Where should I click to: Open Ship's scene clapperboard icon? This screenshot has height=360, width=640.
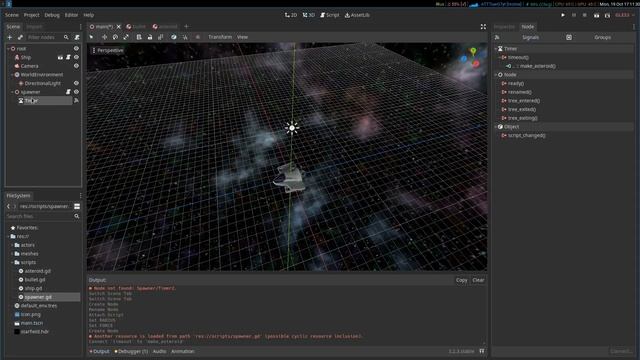(60, 57)
